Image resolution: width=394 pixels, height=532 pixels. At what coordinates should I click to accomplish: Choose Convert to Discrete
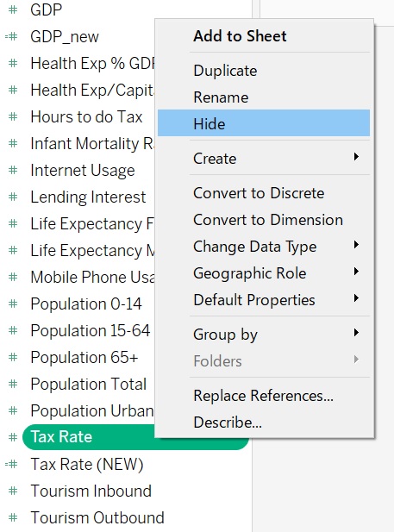click(264, 193)
